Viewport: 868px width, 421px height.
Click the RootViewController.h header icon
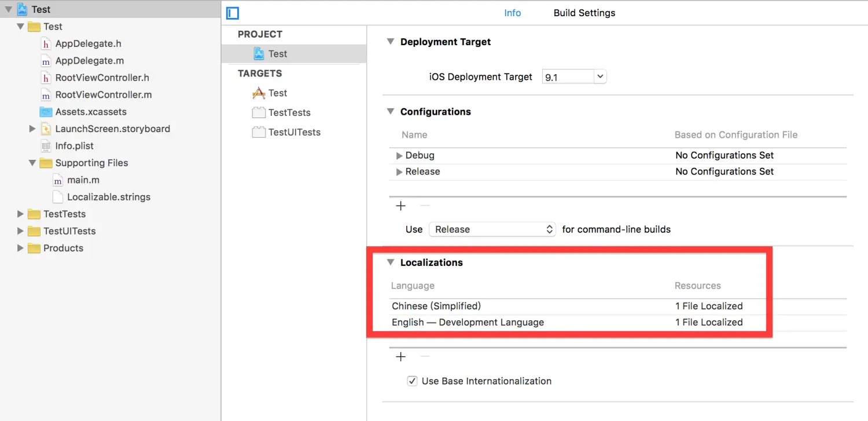(46, 78)
